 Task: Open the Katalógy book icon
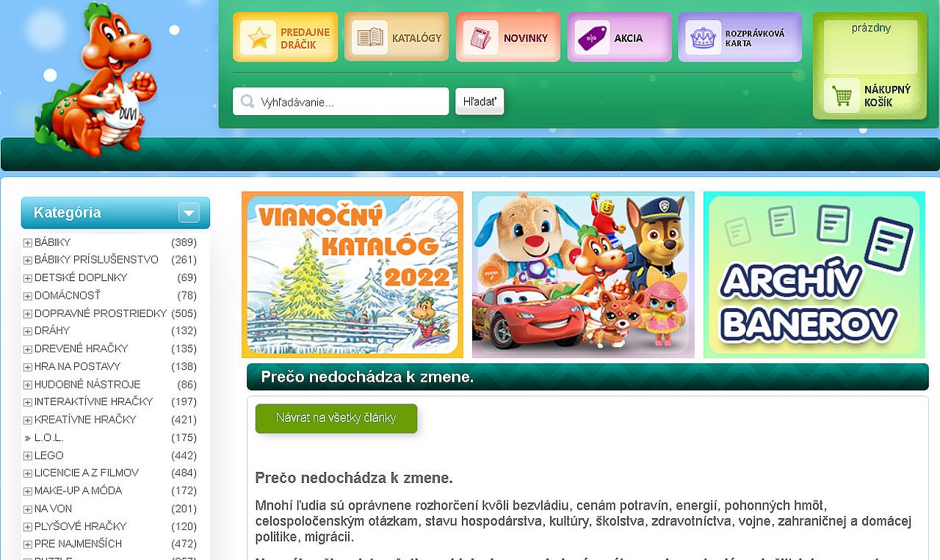click(369, 37)
